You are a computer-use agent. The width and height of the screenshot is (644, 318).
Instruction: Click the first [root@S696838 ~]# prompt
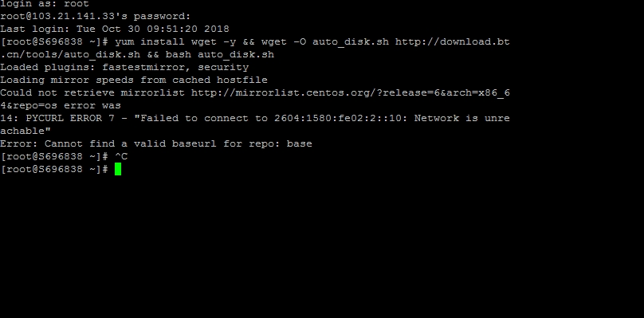click(54, 42)
